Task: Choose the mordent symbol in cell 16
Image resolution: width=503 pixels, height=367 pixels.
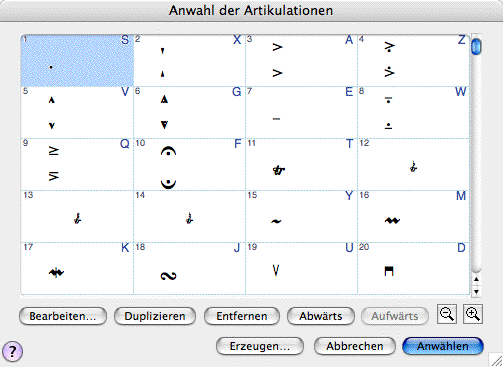Action: 413,216
